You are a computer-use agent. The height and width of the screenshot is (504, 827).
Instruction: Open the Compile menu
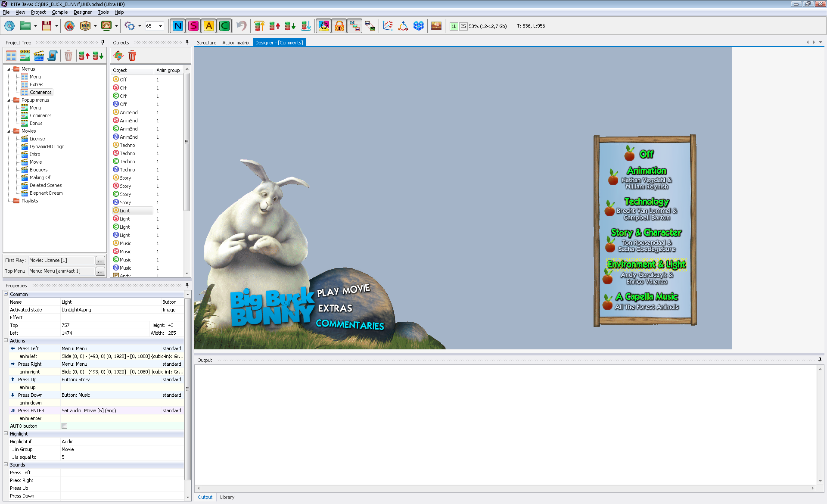click(x=59, y=12)
